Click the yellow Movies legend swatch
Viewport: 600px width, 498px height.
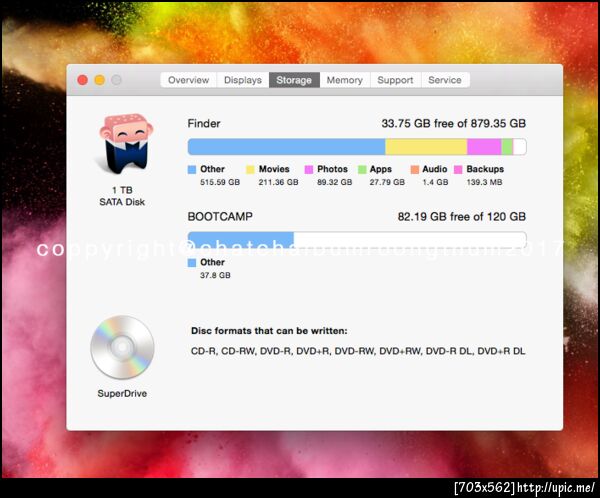tap(250, 170)
